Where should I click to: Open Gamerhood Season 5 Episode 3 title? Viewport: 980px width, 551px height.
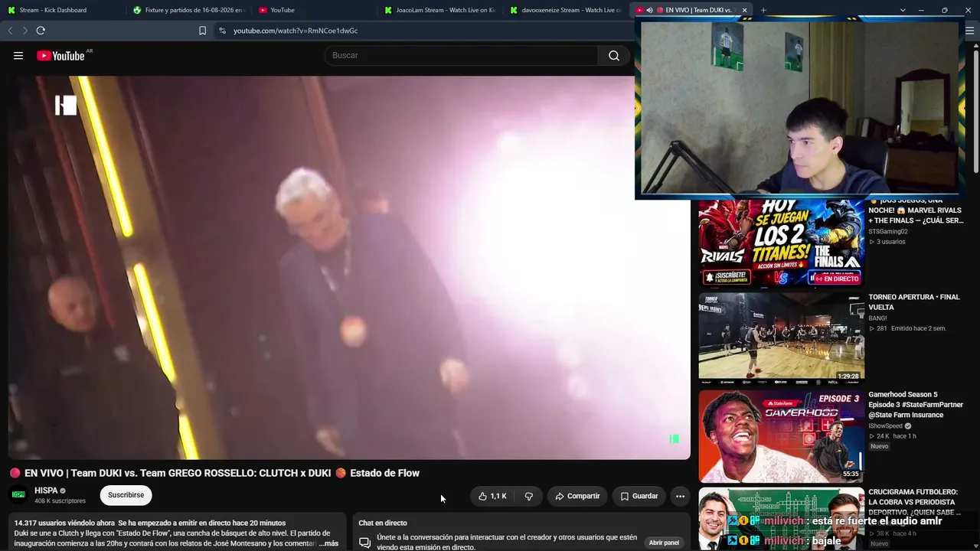coord(916,405)
